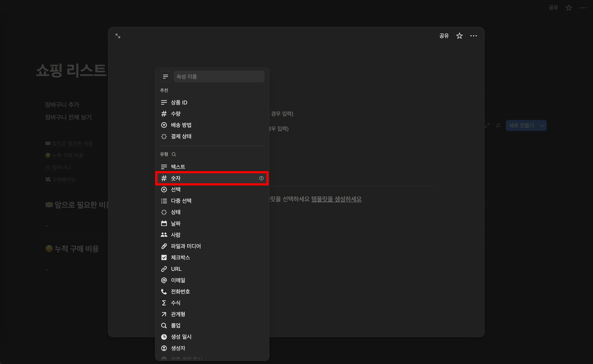This screenshot has height=364, width=593.
Task: Click the background page star icon
Action: tap(569, 8)
